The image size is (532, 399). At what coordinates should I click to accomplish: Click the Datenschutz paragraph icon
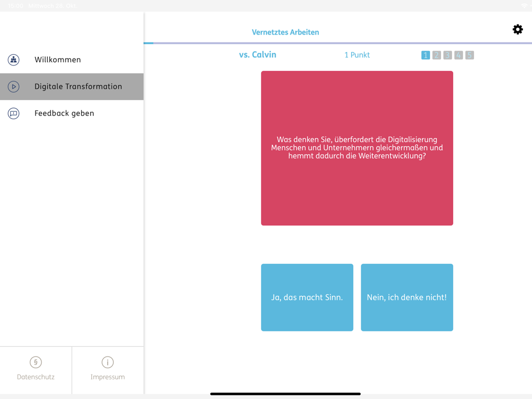36,362
